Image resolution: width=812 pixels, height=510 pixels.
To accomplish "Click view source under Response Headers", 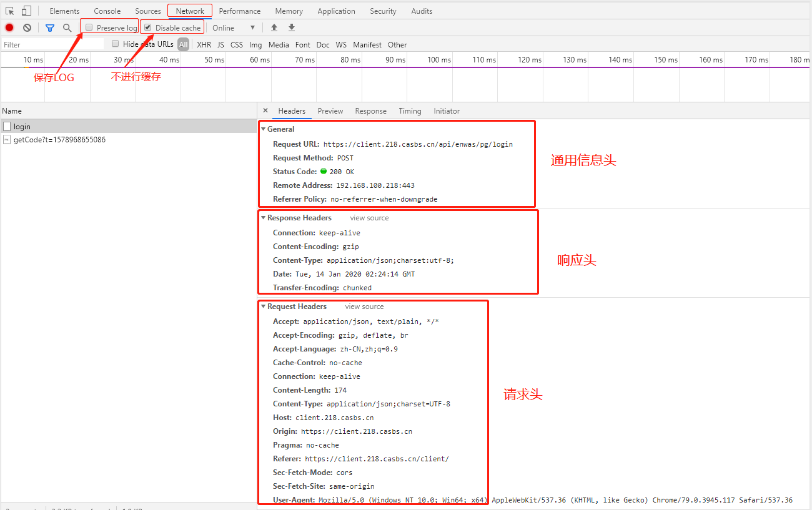I will click(x=369, y=218).
